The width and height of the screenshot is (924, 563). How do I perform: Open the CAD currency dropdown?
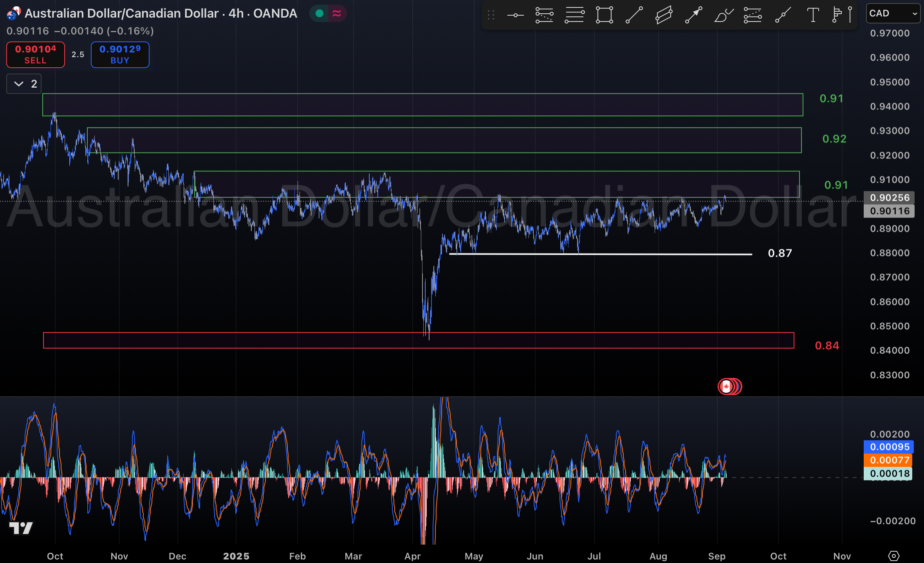[893, 13]
